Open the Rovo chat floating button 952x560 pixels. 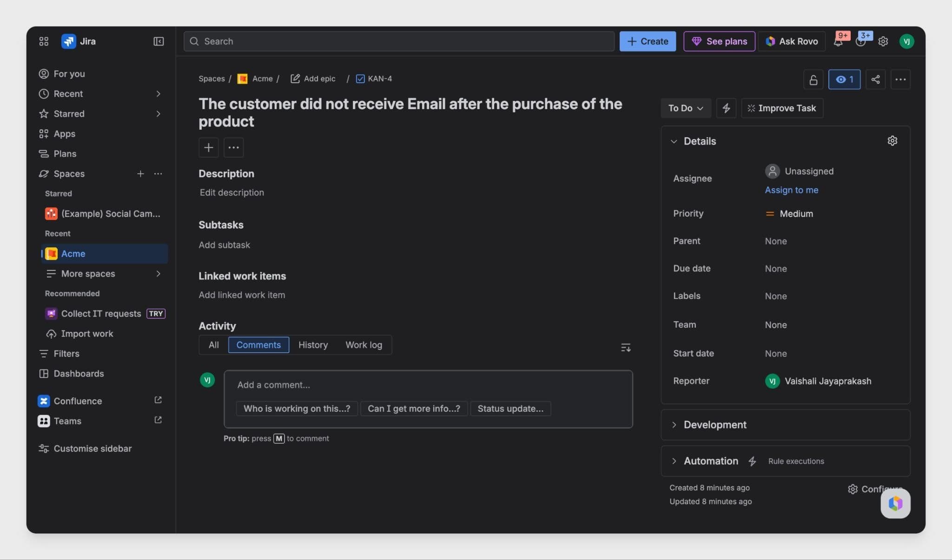click(895, 503)
